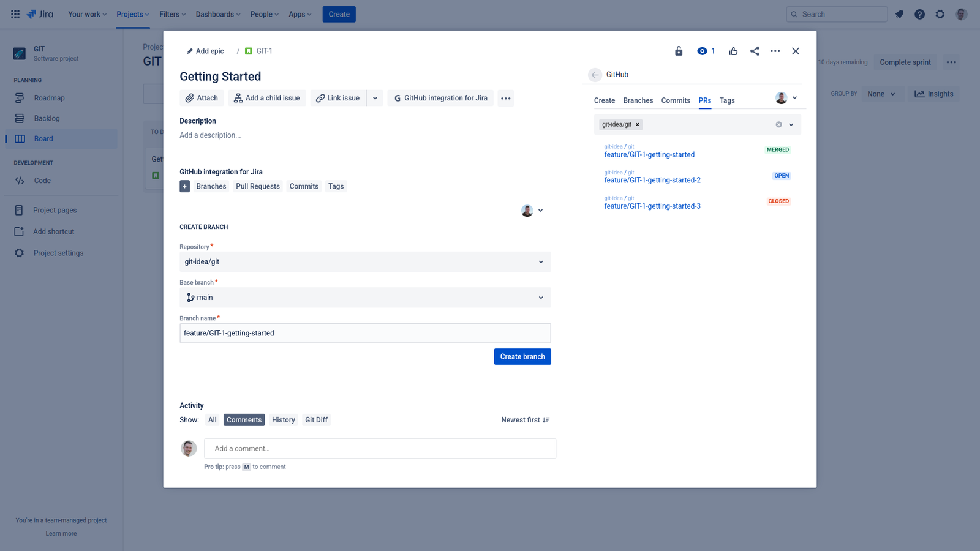Switch to Create tab in GitHub panel

tap(605, 100)
